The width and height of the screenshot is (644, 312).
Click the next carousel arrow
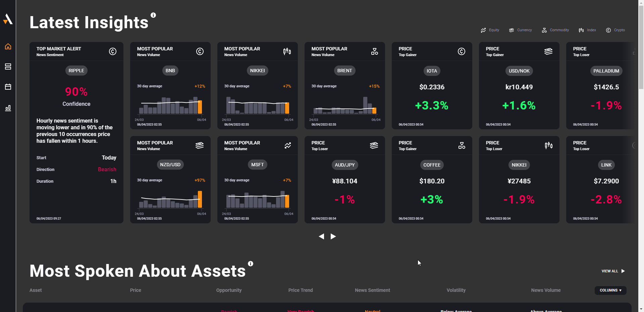pyautogui.click(x=333, y=236)
